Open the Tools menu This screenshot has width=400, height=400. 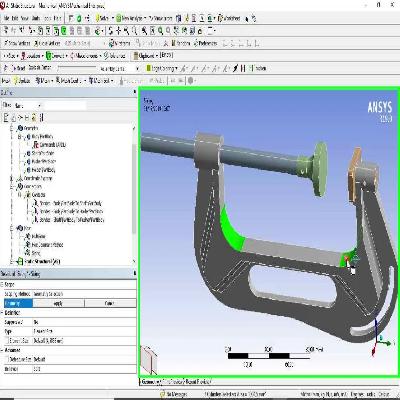point(48,18)
